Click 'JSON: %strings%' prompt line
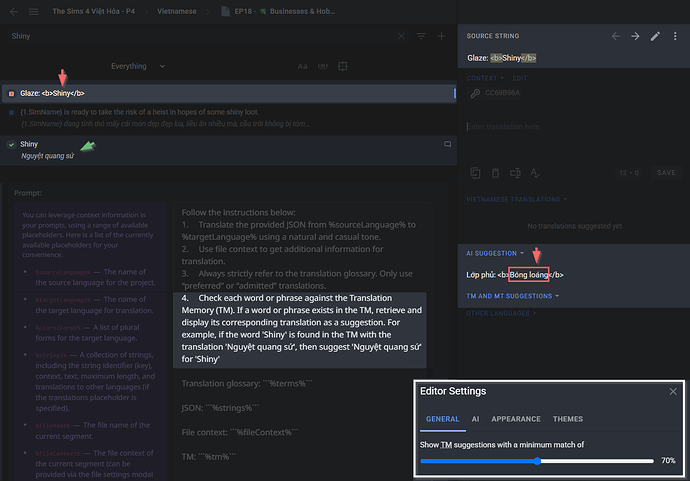The width and height of the screenshot is (690, 481). 220,408
